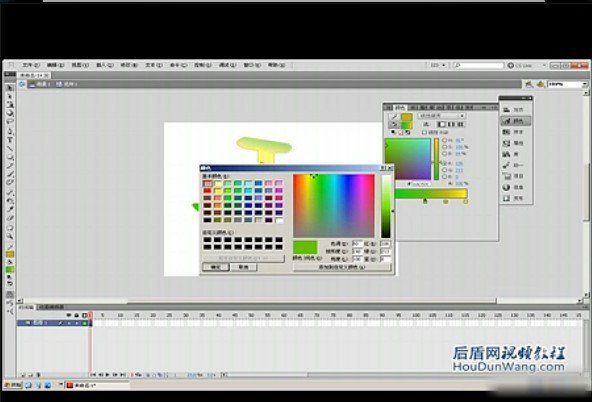Click fill color bucket icon in Color panel
Image resolution: width=592 pixels, height=402 pixels.
(394, 125)
